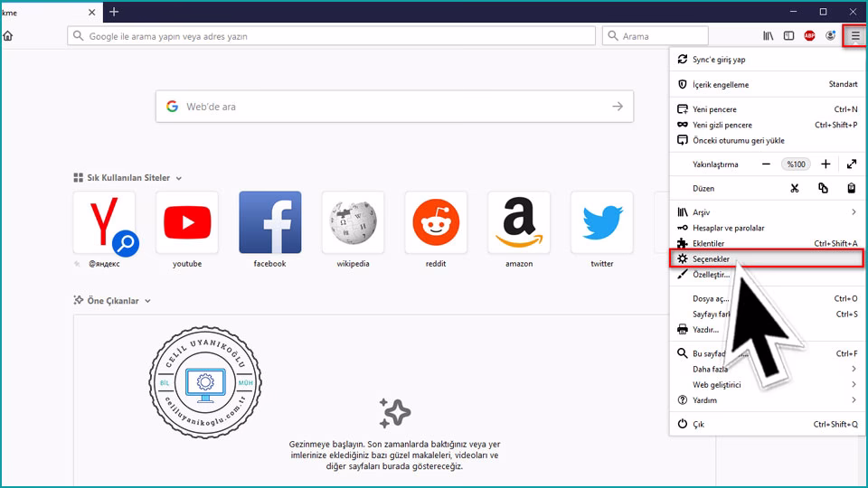Viewport: 868px width, 488px height.
Task: Click the Web'de ara Google field
Action: 394,107
